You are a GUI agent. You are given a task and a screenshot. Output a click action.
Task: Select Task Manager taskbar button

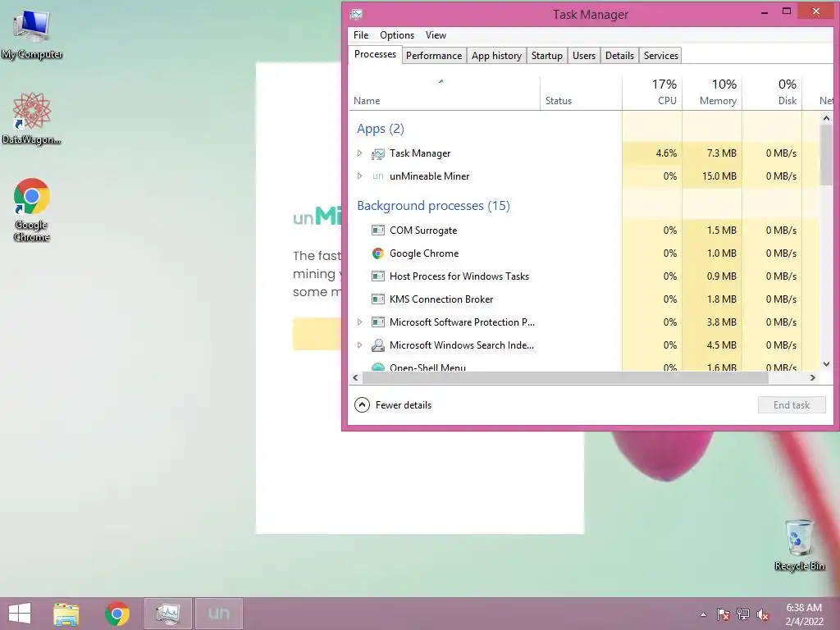point(167,614)
